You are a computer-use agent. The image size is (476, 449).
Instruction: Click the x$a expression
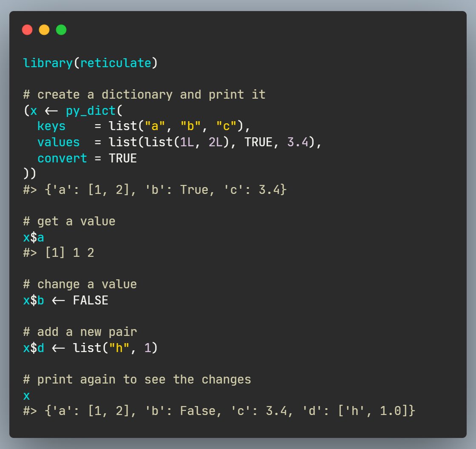(34, 237)
